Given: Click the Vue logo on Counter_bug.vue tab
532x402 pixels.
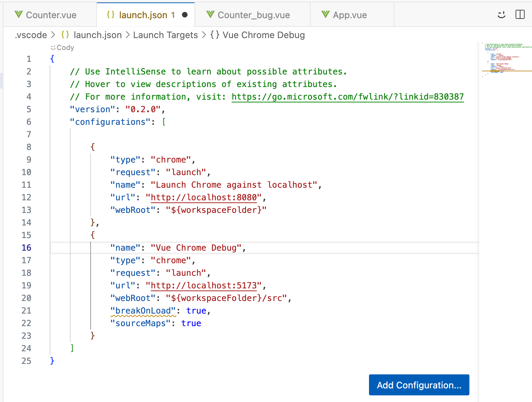Looking at the screenshot, I should coord(210,15).
